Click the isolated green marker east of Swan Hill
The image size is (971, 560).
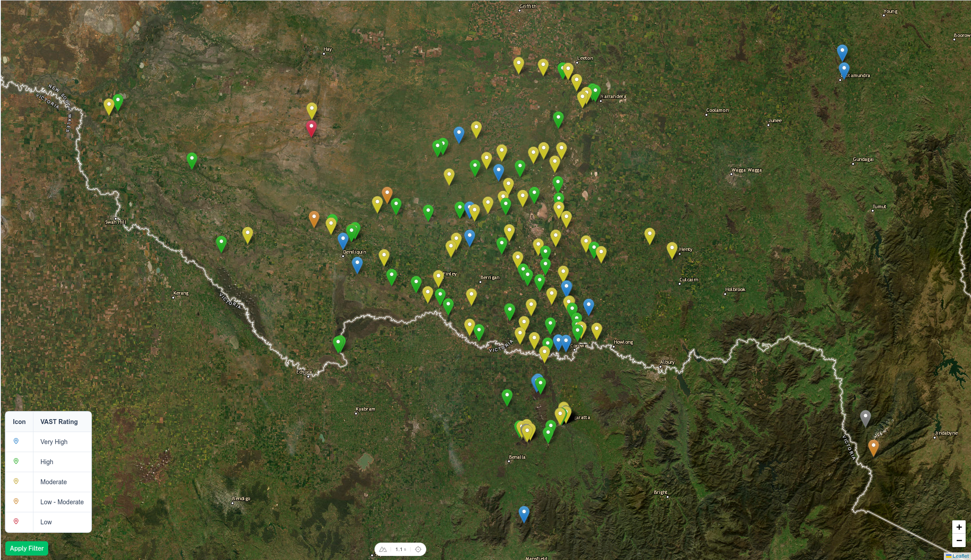point(221,243)
